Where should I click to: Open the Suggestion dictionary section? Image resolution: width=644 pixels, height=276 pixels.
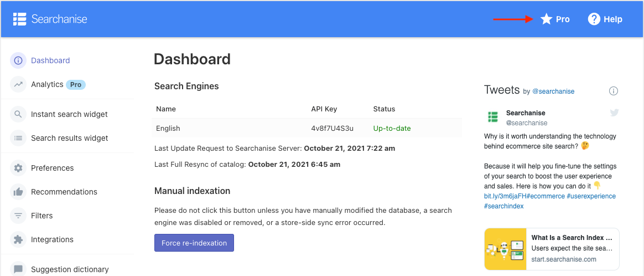pyautogui.click(x=70, y=269)
